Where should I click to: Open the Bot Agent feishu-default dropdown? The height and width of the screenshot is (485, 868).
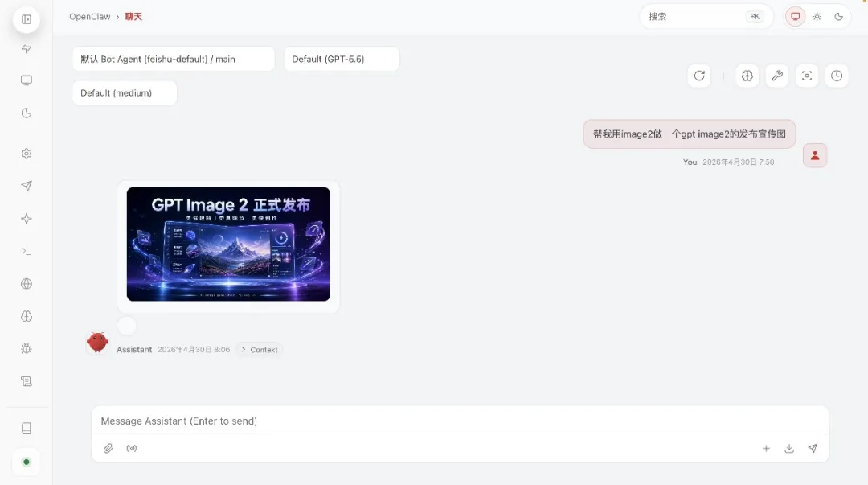pyautogui.click(x=174, y=59)
